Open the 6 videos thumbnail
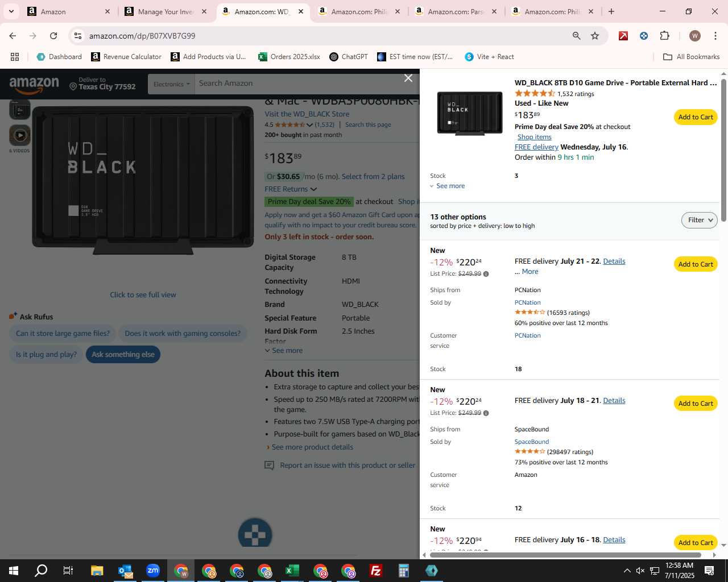 click(19, 135)
